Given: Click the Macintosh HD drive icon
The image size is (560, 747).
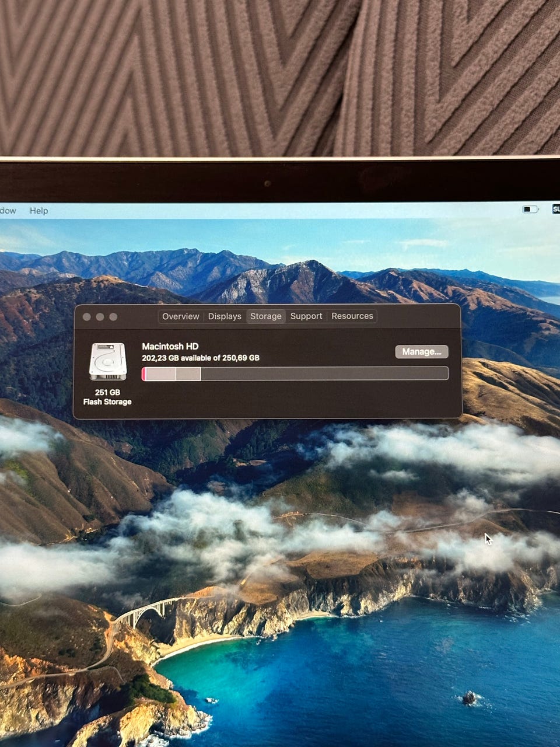Looking at the screenshot, I should point(107,362).
